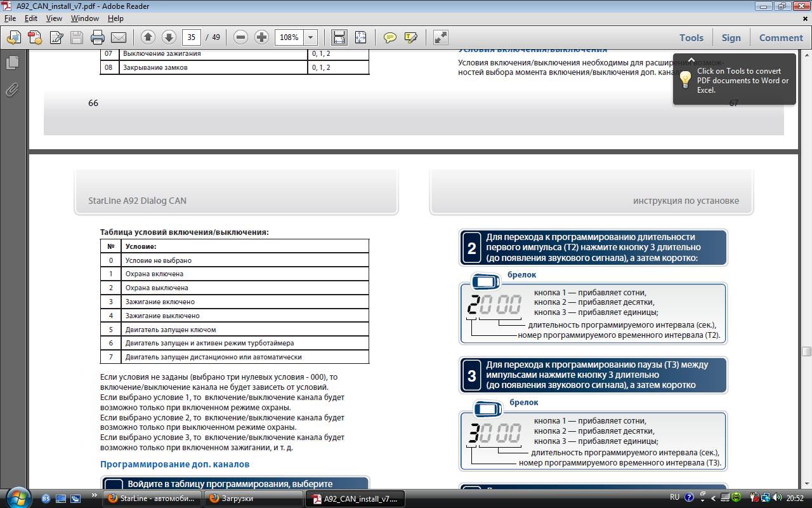Click the page number input field
Viewport: 812px width, 508px height.
pyautogui.click(x=192, y=37)
